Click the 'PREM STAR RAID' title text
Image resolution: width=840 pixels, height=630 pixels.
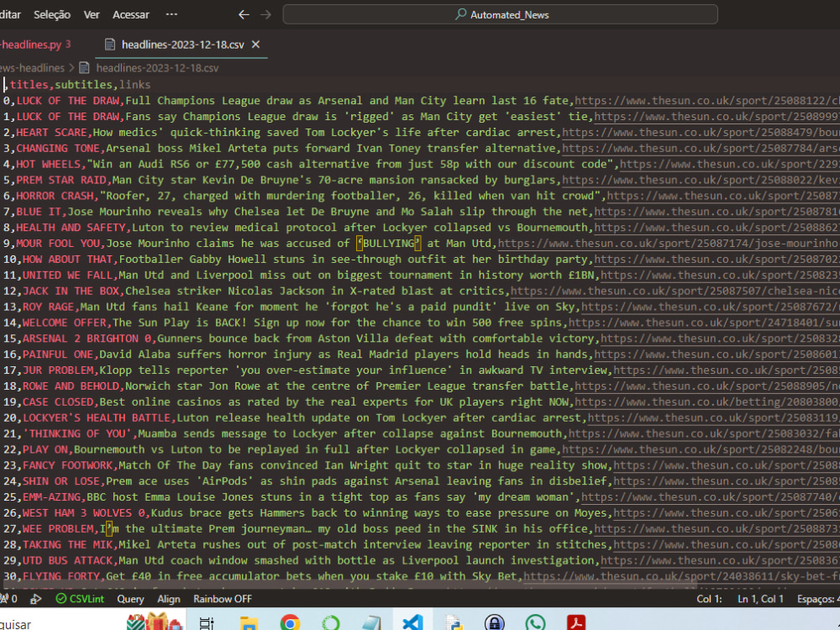click(61, 180)
